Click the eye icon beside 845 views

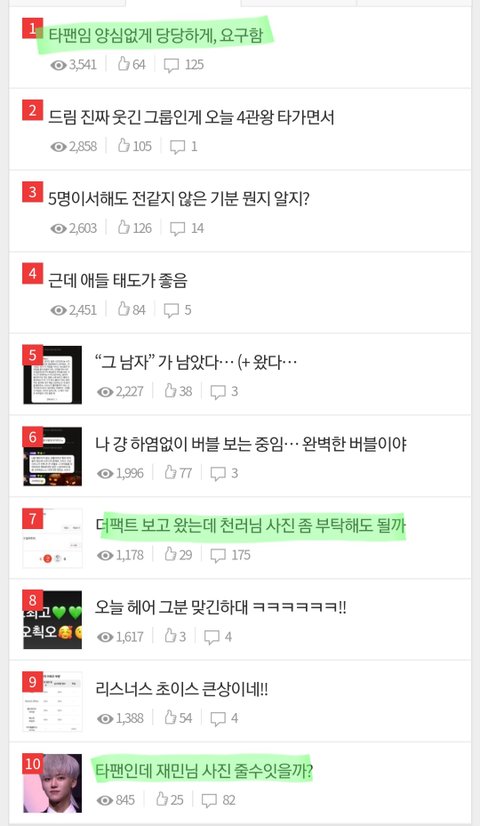[105, 800]
